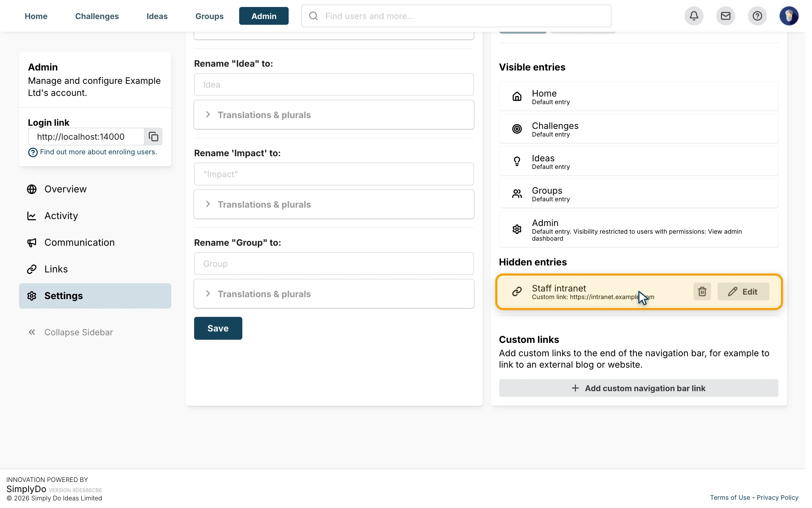
Task: Edit the Staff intranet link
Action: pos(743,291)
